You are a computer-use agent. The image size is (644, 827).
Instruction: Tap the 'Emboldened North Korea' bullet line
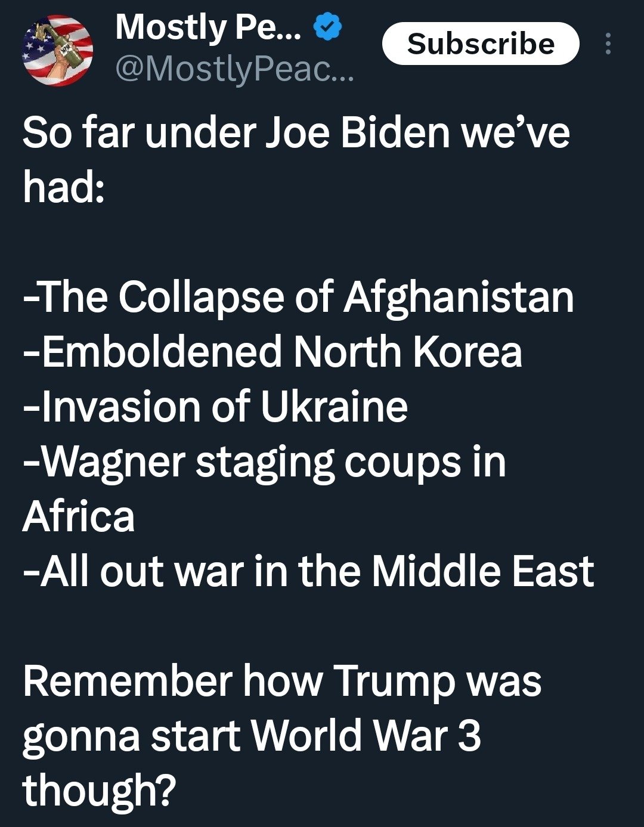(x=273, y=352)
